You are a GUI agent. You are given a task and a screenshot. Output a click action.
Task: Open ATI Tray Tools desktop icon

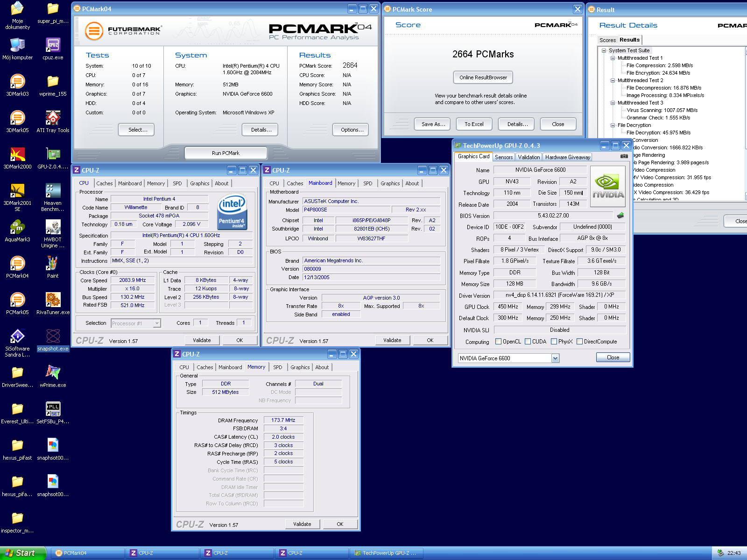click(53, 122)
